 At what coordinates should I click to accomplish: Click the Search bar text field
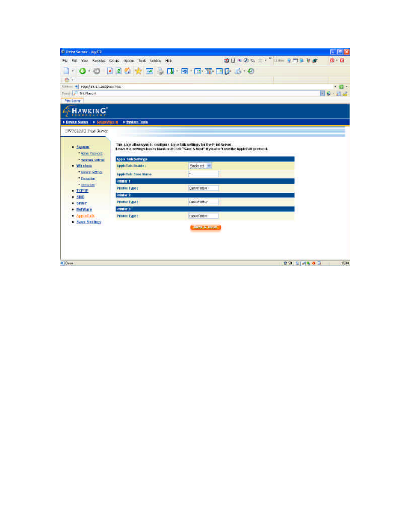pos(199,93)
